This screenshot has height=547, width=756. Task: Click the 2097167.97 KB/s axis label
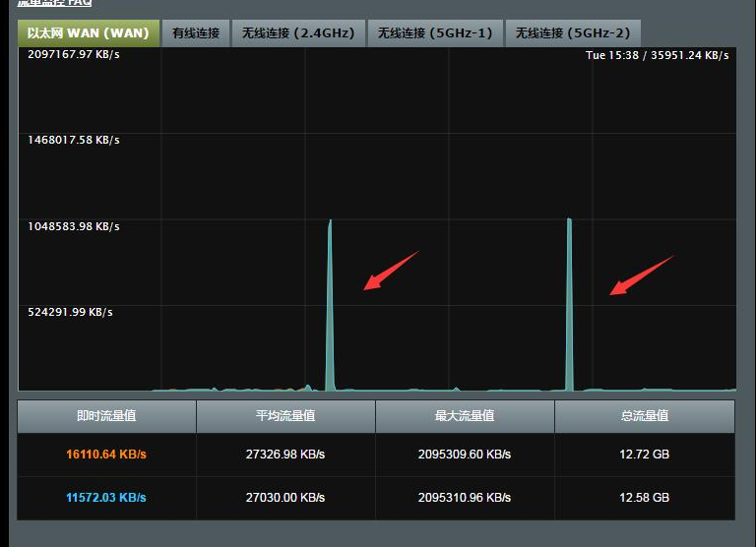pos(73,54)
